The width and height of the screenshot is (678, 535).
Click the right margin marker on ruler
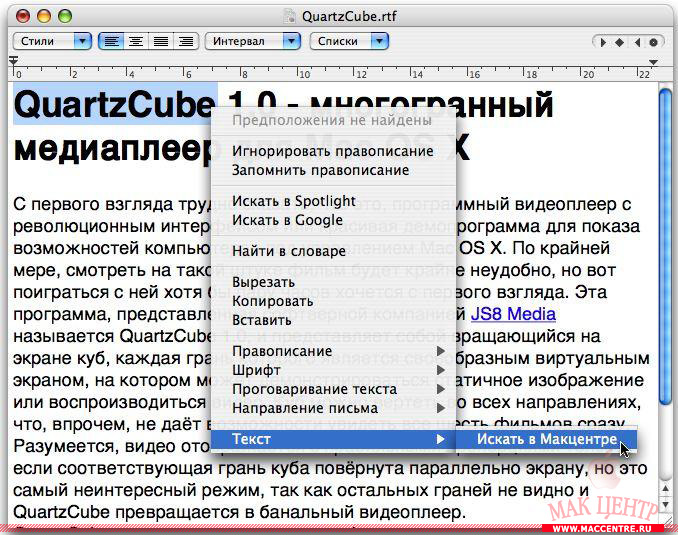click(x=653, y=63)
